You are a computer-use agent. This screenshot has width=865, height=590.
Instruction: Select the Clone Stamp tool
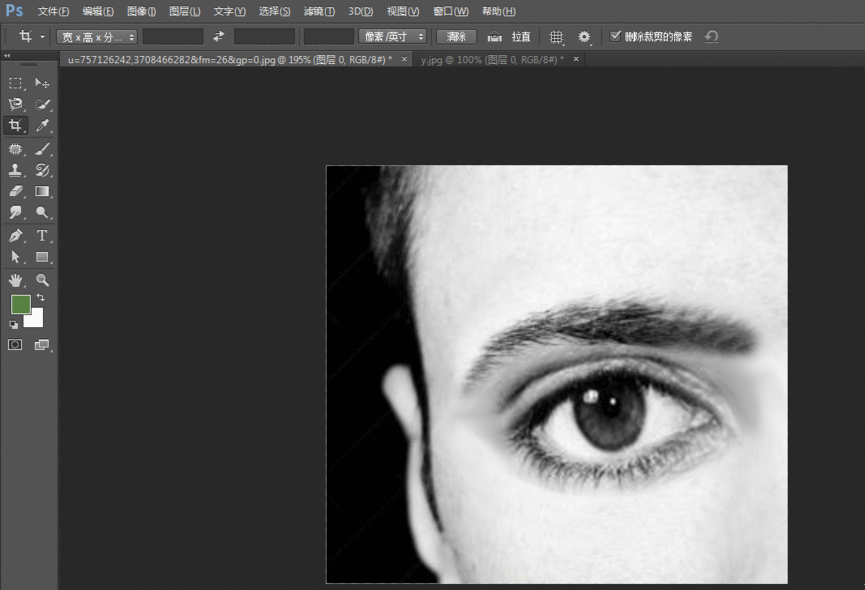[16, 170]
